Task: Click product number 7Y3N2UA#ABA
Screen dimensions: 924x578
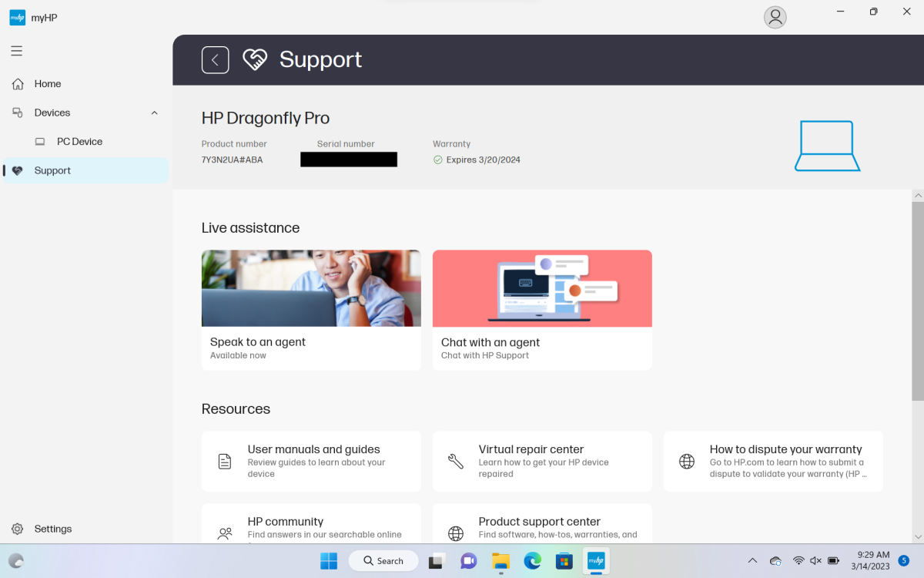Action: click(x=232, y=160)
